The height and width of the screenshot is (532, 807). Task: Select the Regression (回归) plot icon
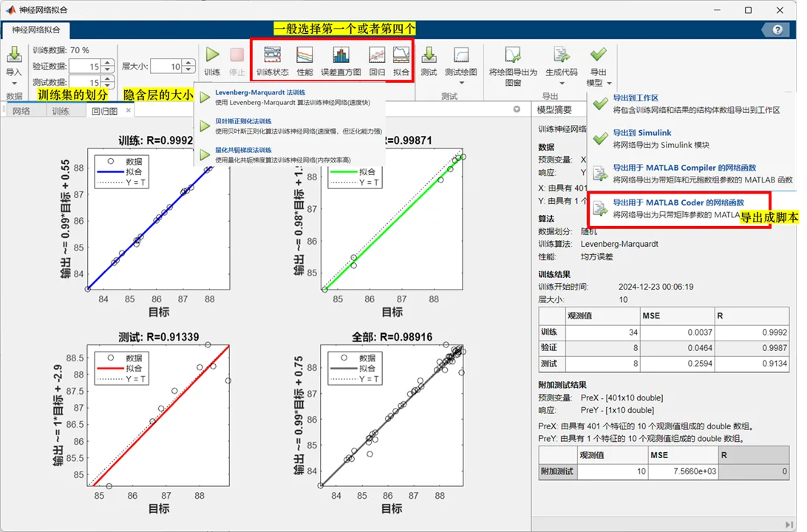coord(377,60)
